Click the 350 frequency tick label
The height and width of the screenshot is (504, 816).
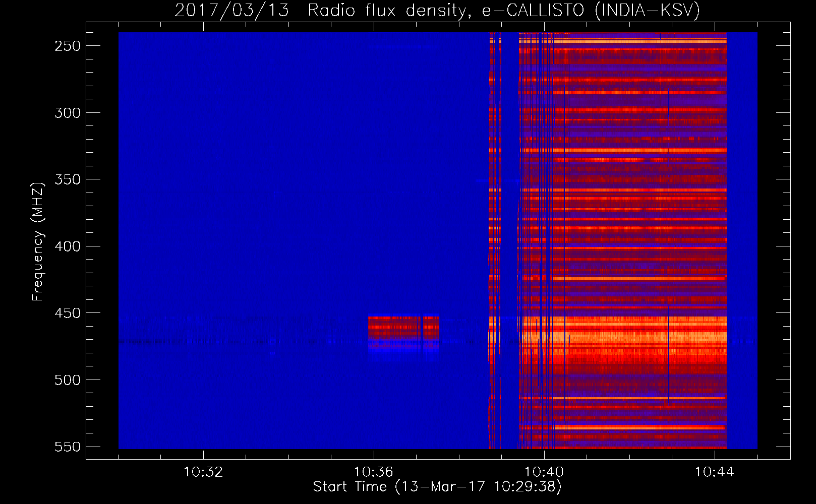coord(68,179)
